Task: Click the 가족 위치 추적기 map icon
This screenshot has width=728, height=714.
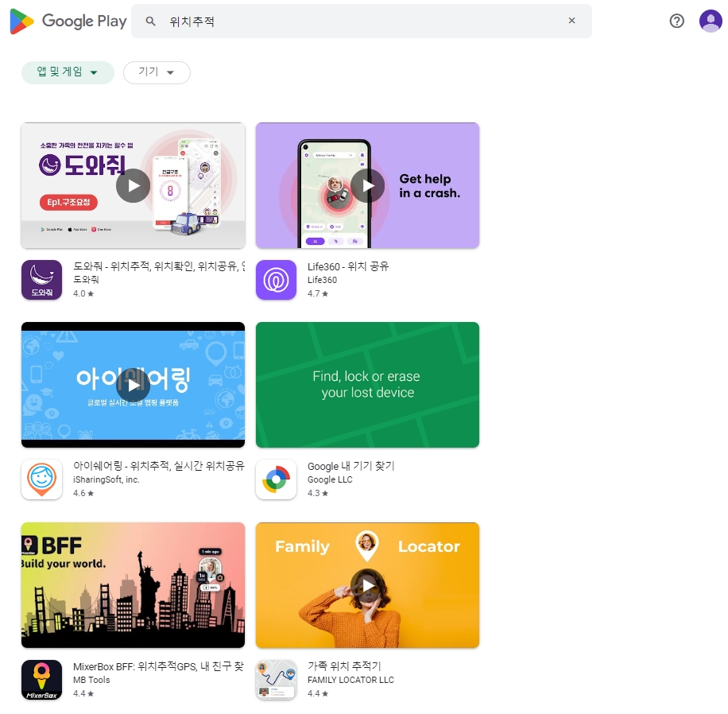Action: pyautogui.click(x=277, y=680)
